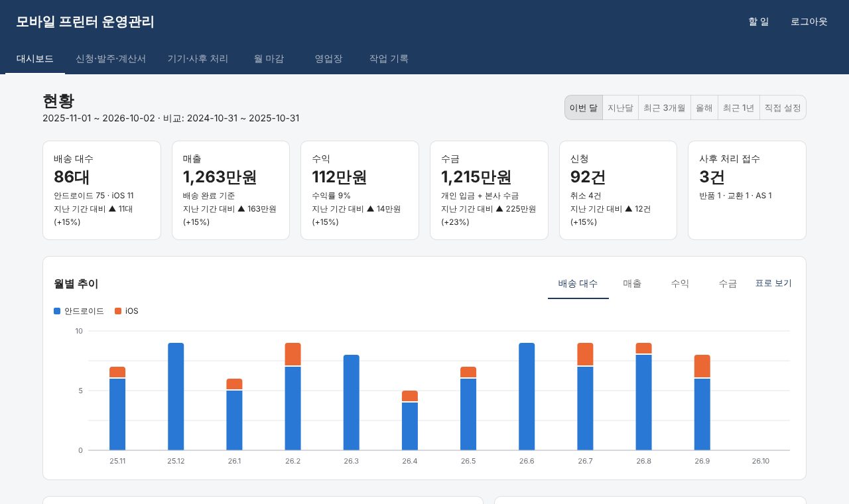This screenshot has width=849, height=504.
Task: Open the 대시보드 tab
Action: coord(35,58)
